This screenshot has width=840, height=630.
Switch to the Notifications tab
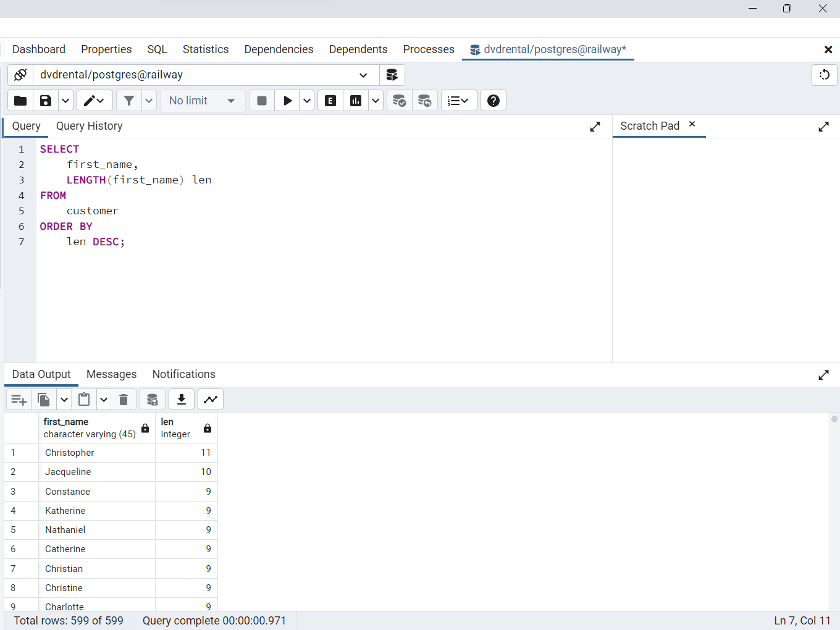point(184,374)
